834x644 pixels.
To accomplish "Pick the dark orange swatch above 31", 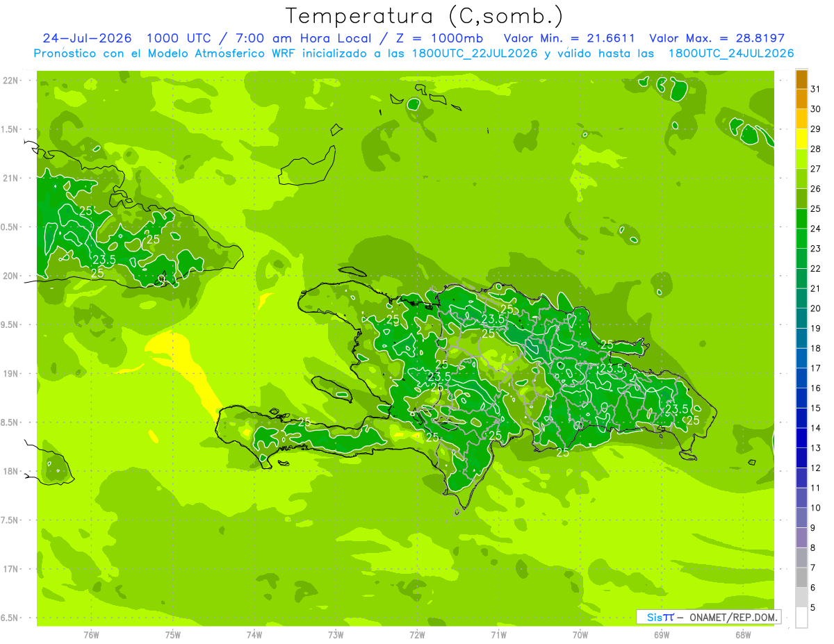I will (801, 79).
